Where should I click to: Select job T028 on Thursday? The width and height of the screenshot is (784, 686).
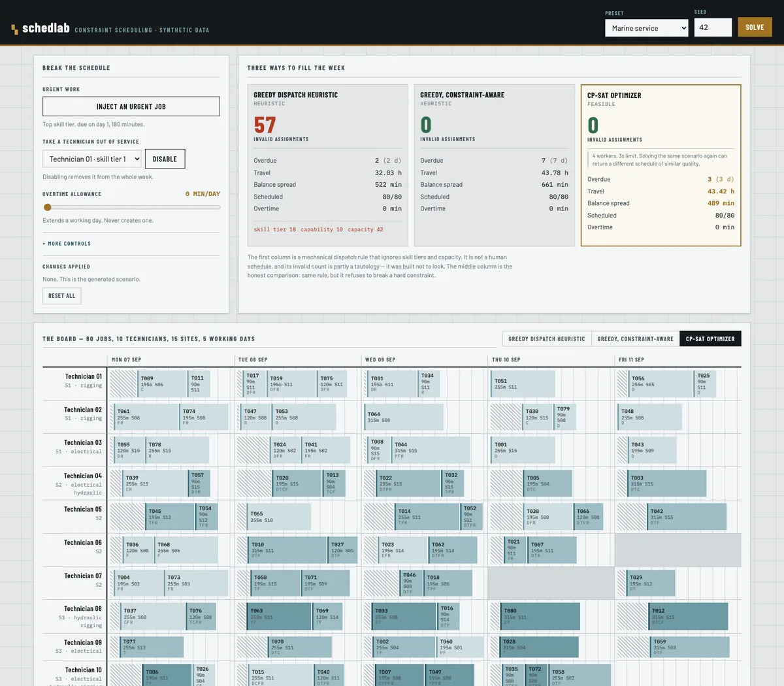[x=539, y=647]
